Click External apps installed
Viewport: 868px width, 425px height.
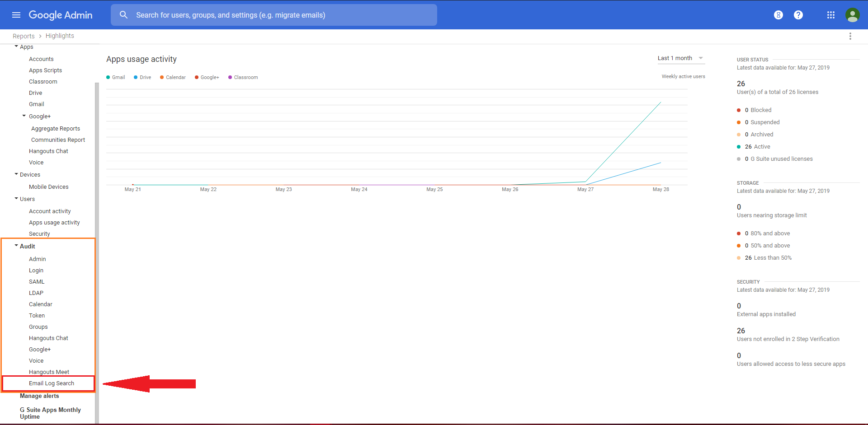pyautogui.click(x=766, y=314)
